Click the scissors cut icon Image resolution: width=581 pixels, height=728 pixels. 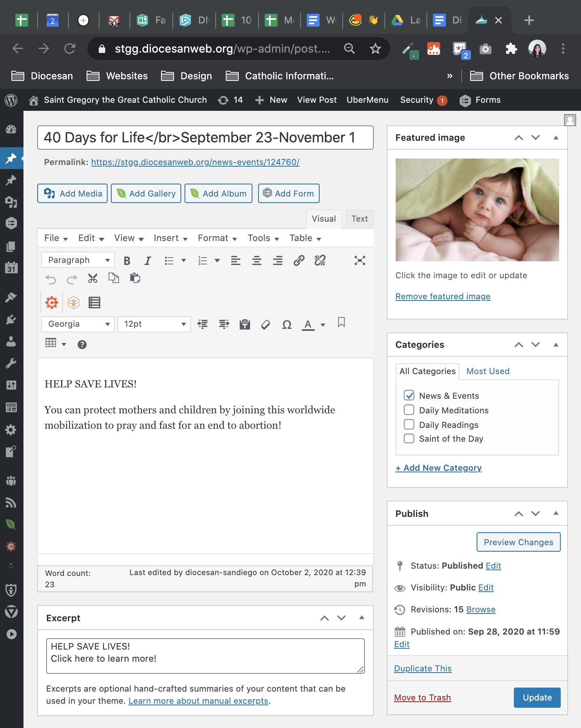click(x=93, y=279)
